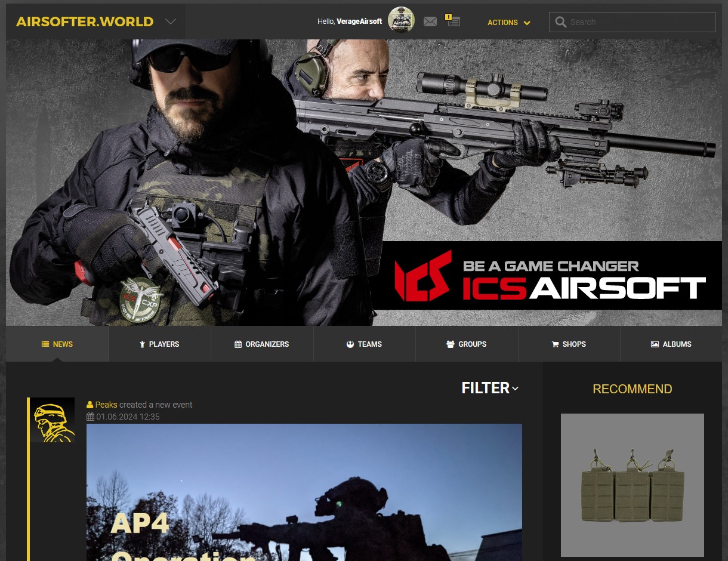Switch to the PLAYERS tab
This screenshot has width=728, height=561.
point(160,344)
